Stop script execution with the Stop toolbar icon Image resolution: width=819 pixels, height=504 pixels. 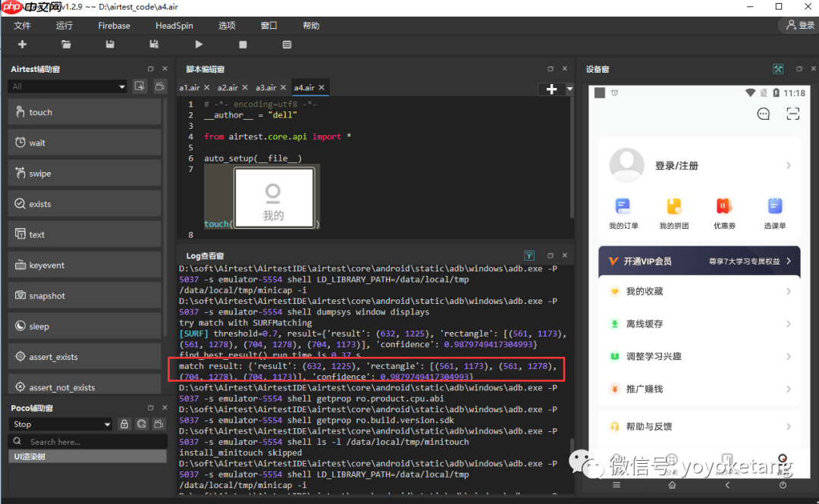(243, 44)
